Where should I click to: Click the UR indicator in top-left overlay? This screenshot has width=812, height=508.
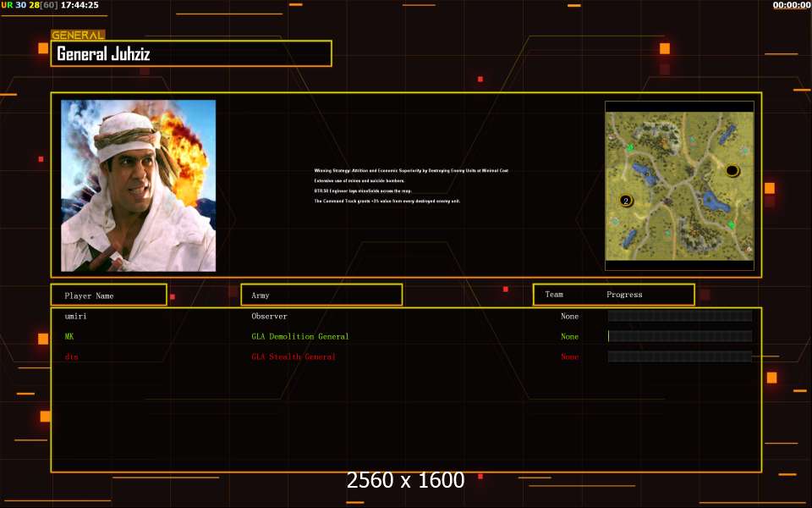7,5
